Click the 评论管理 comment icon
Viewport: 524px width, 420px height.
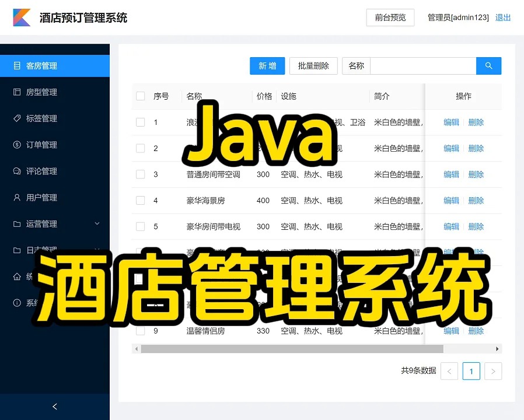(16, 171)
